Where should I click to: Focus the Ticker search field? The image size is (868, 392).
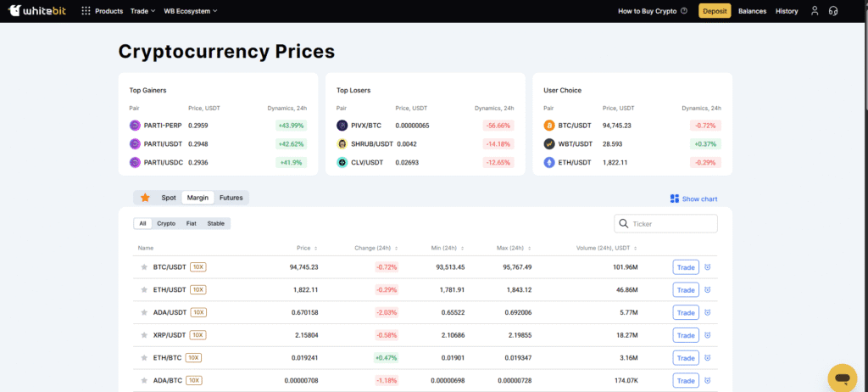666,223
